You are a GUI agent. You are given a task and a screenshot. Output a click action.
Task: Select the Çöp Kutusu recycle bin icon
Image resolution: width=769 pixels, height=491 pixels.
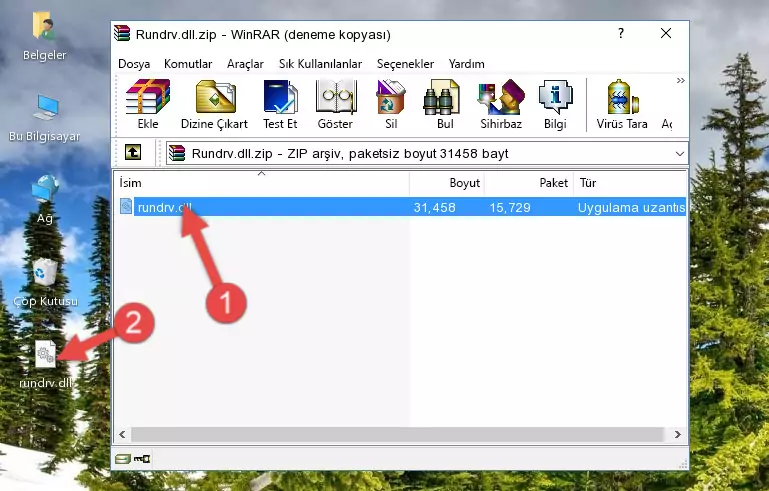click(x=45, y=282)
